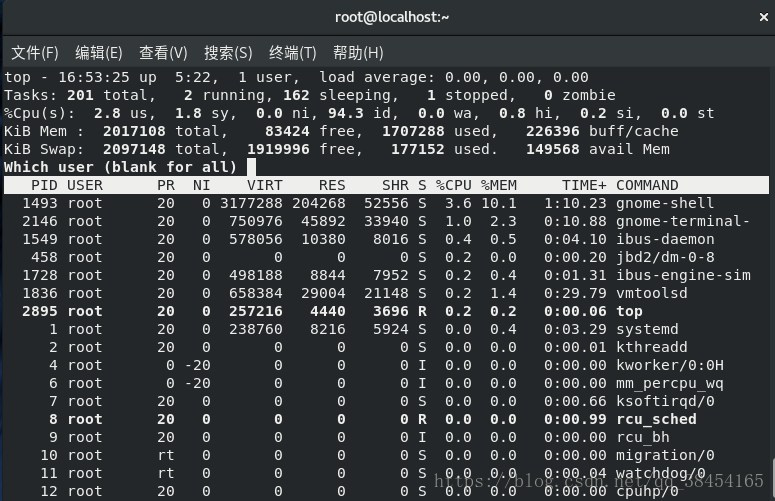This screenshot has width=775, height=501.
Task: Click the 94.3 id CPU value
Action: (345, 113)
